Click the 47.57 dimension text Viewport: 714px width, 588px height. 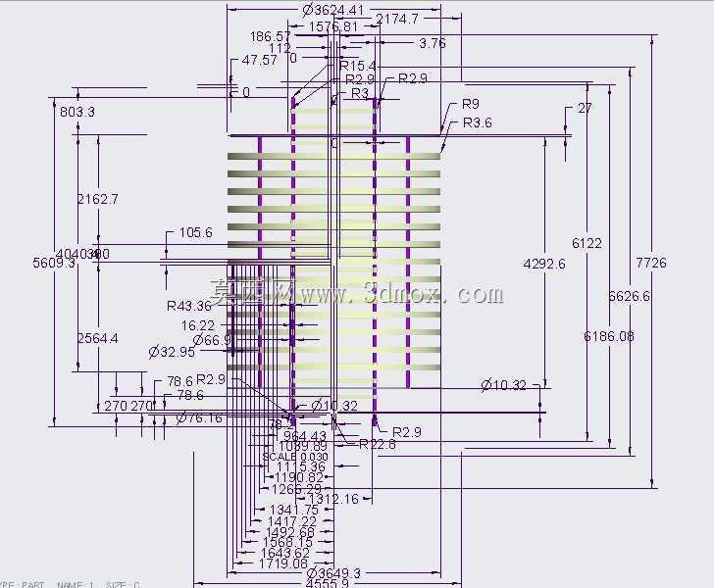[259, 60]
